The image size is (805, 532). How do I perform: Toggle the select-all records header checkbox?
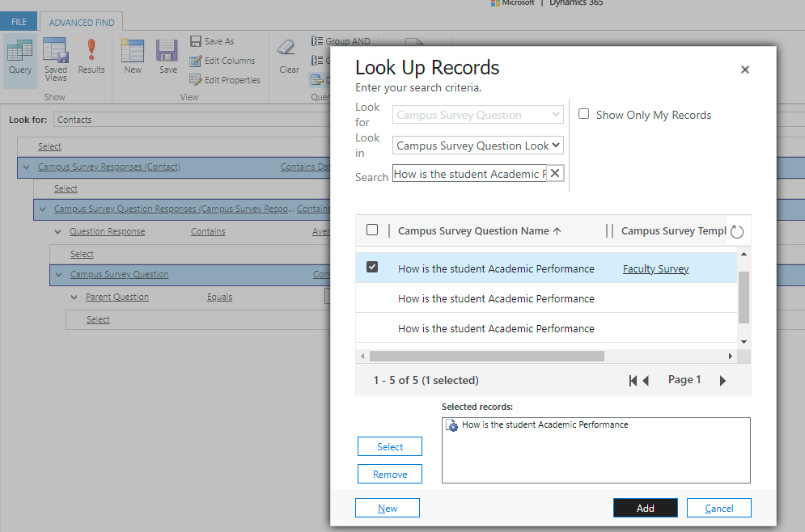[x=372, y=230]
